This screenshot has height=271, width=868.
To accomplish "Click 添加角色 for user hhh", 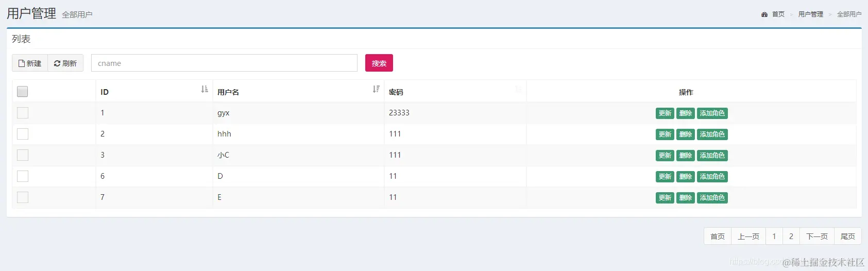I will tap(712, 134).
